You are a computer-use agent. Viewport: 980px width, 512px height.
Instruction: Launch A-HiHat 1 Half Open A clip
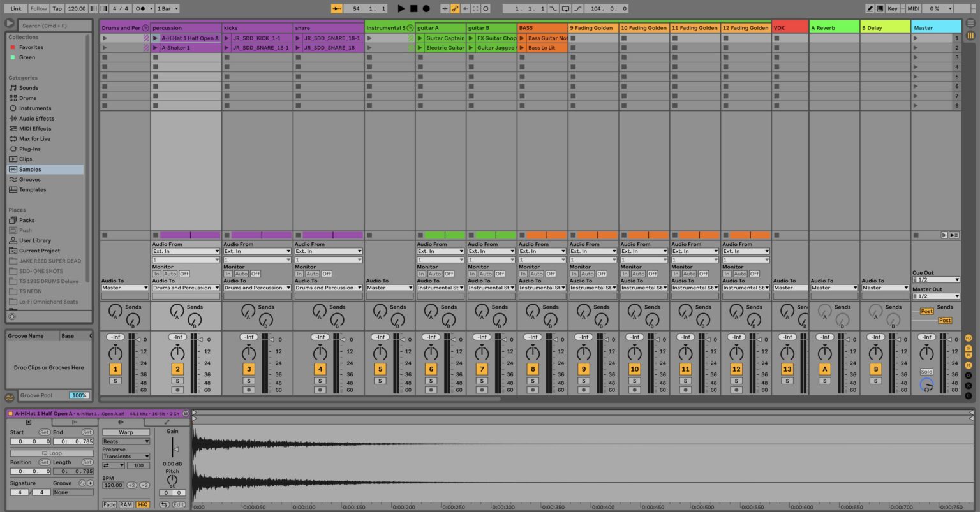click(x=155, y=38)
